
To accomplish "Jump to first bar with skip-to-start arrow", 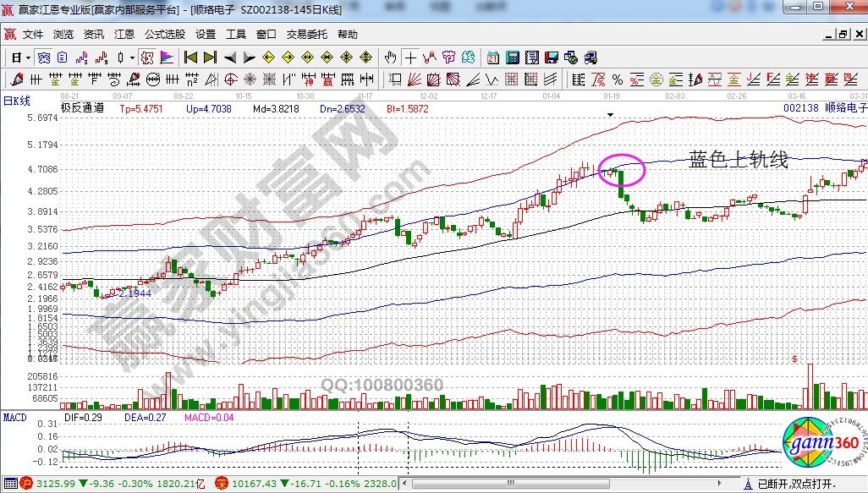I will tap(190, 58).
